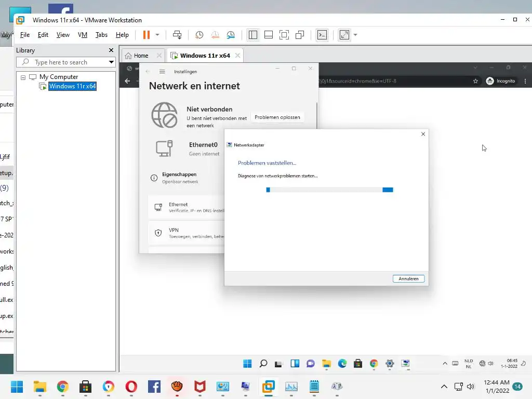This screenshot has height=399, width=532.
Task: Open Ethernet0 Eigenschappen entry
Action: [179, 178]
